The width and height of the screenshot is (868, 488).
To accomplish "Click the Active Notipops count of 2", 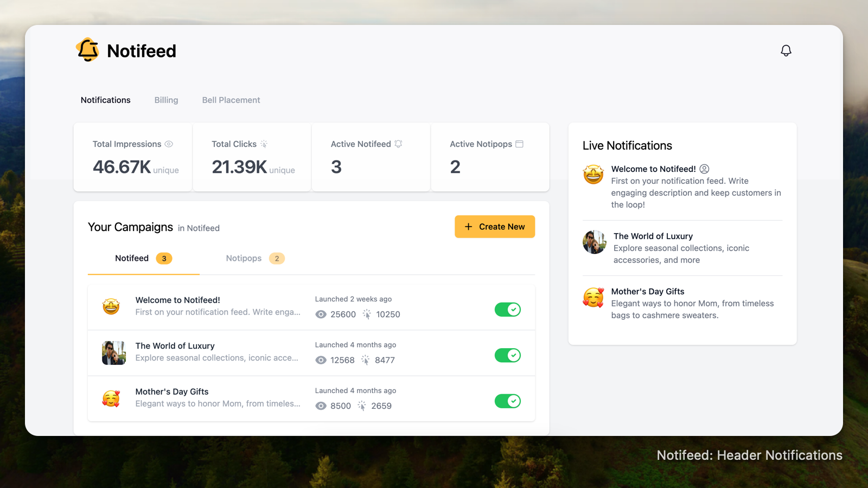I will [x=455, y=167].
